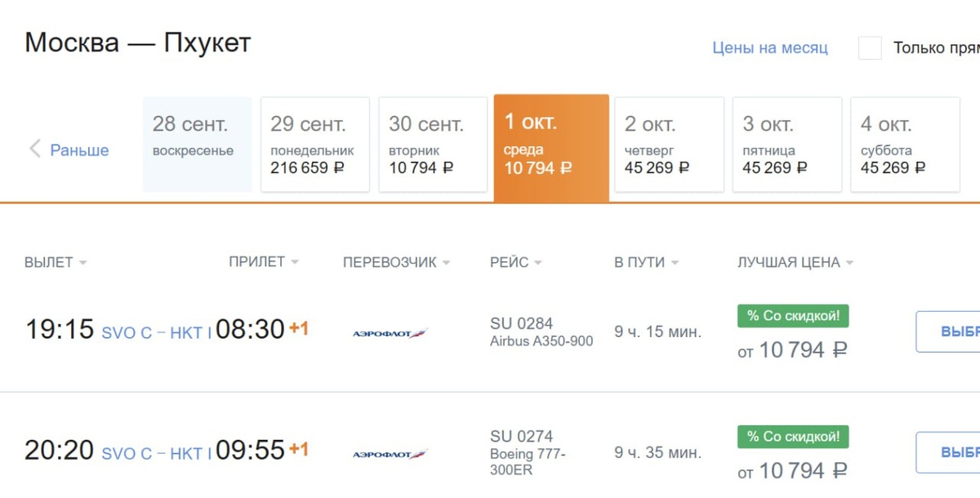The image size is (980, 498).
Task: Select the 30 сент. вторник date tab
Action: 433,145
